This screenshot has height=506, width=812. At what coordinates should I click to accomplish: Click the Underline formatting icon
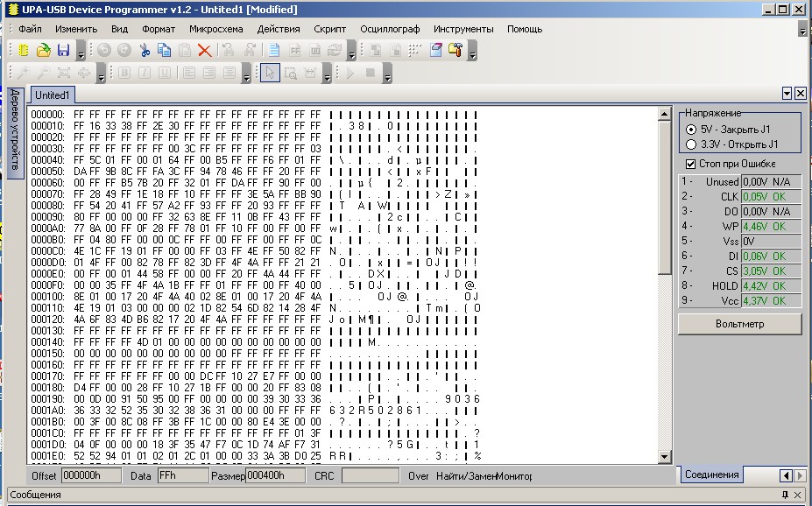(x=164, y=73)
